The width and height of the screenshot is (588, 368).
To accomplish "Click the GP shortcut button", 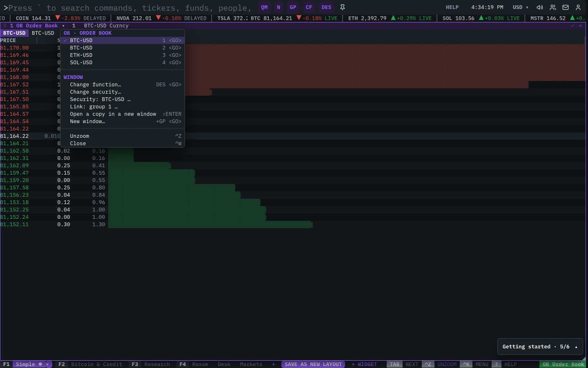I will point(293,7).
